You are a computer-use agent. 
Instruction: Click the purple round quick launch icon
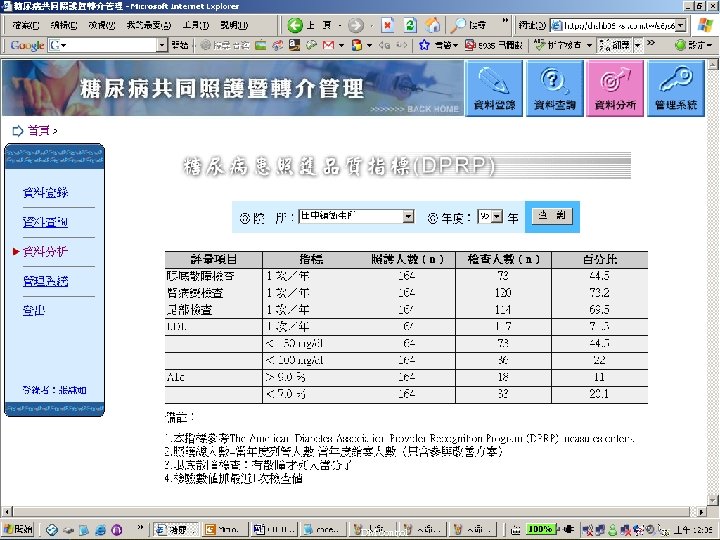(x=117, y=530)
